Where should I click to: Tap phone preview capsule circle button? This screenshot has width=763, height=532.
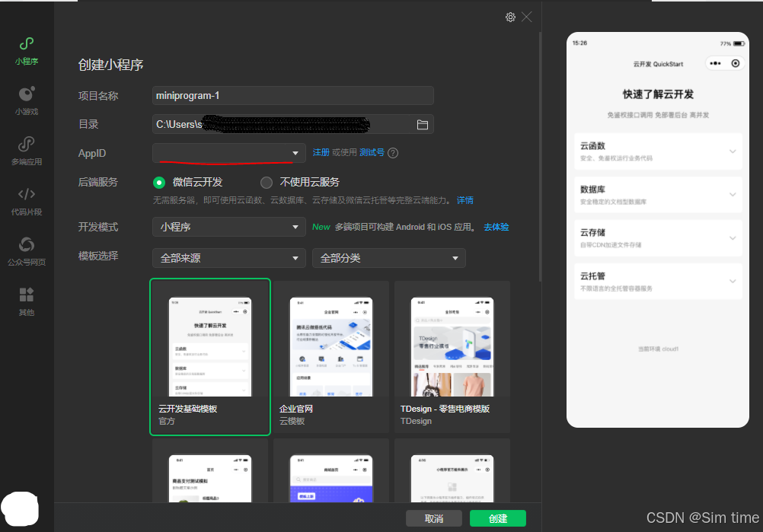pyautogui.click(x=736, y=63)
